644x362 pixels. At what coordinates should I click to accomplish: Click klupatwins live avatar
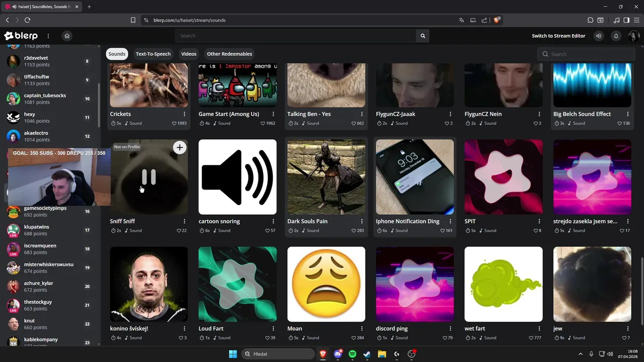(x=14, y=230)
